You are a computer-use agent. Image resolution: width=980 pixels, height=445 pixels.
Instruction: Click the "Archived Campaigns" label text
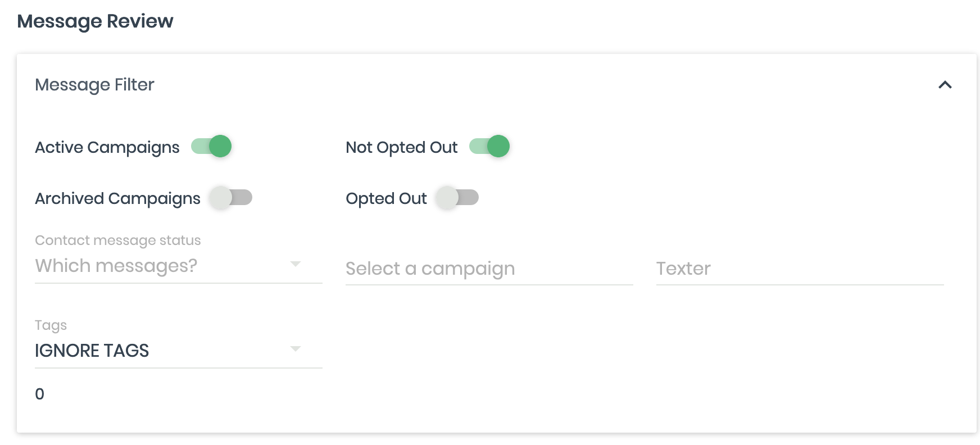(117, 198)
